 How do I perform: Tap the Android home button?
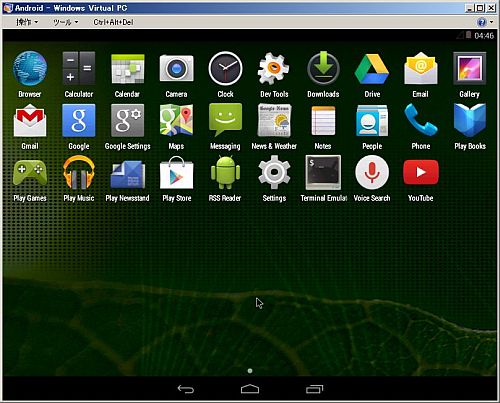pos(250,389)
